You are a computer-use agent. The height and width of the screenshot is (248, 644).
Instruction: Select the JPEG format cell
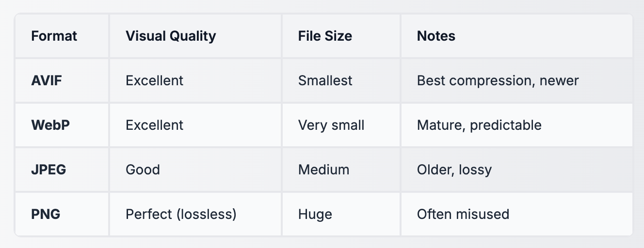(x=48, y=170)
